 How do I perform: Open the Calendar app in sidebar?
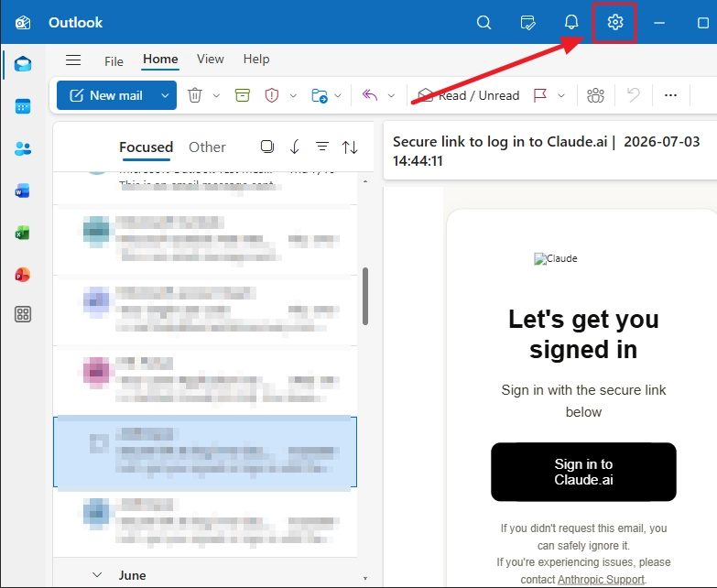coord(22,106)
